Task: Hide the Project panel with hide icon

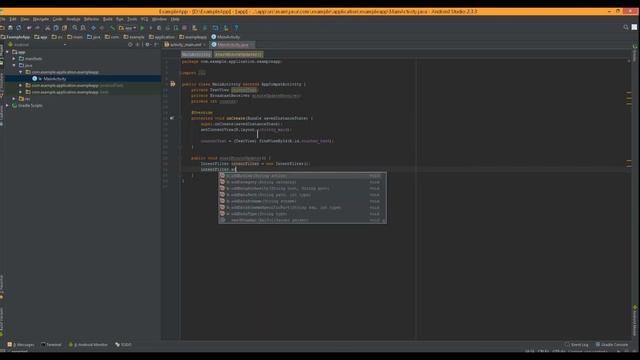Action: pos(156,44)
